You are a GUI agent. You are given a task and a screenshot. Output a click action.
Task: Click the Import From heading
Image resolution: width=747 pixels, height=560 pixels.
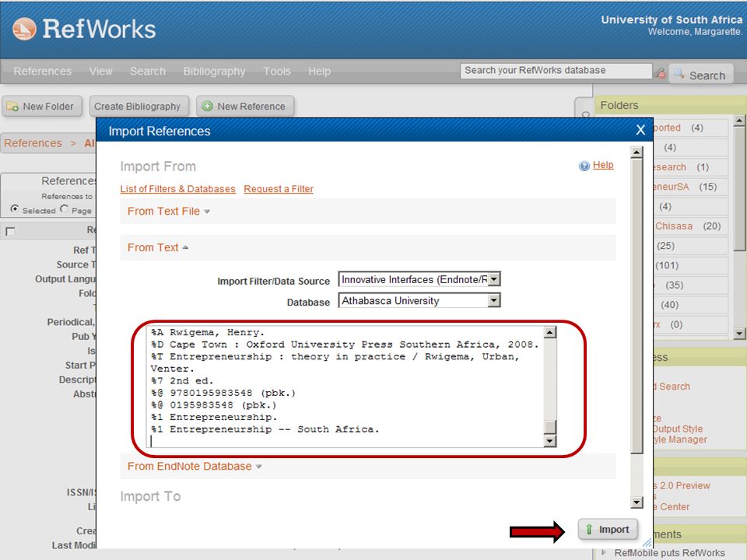pos(158,166)
